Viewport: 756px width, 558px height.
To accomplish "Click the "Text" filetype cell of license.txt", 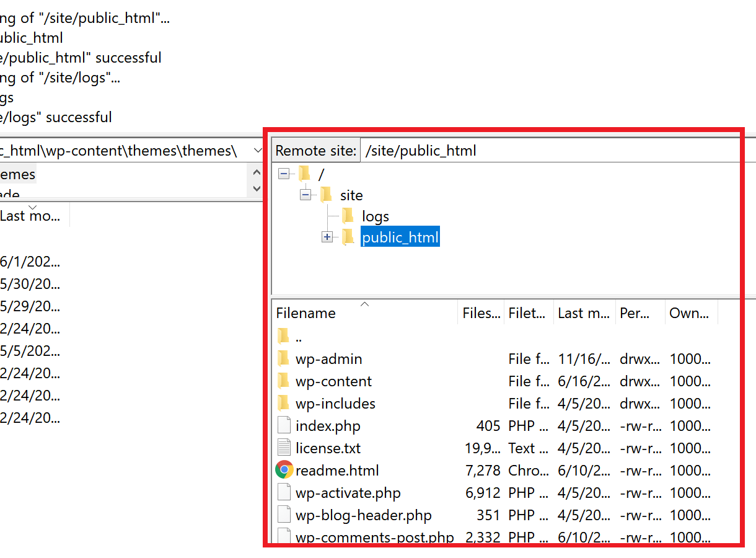I will click(x=529, y=448).
